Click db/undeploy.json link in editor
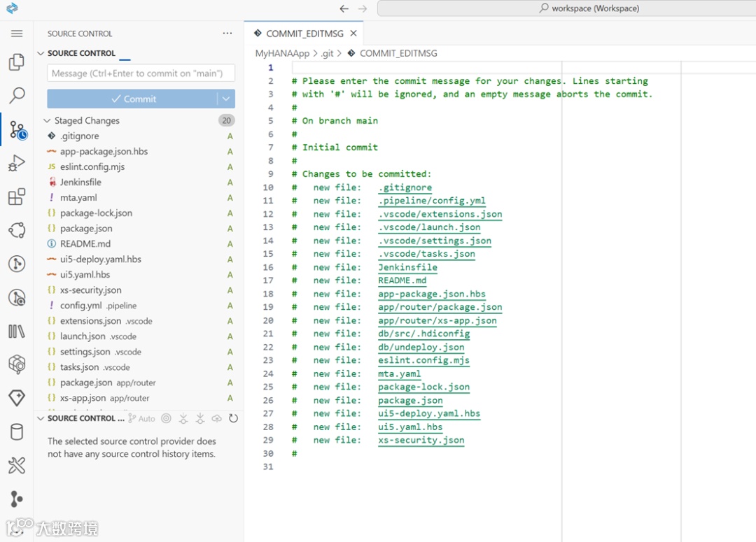The width and height of the screenshot is (756, 542). point(421,347)
